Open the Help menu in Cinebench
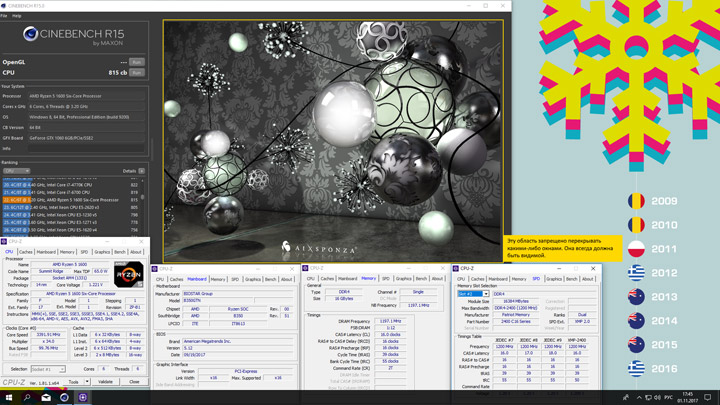The width and height of the screenshot is (720, 405). tap(17, 16)
